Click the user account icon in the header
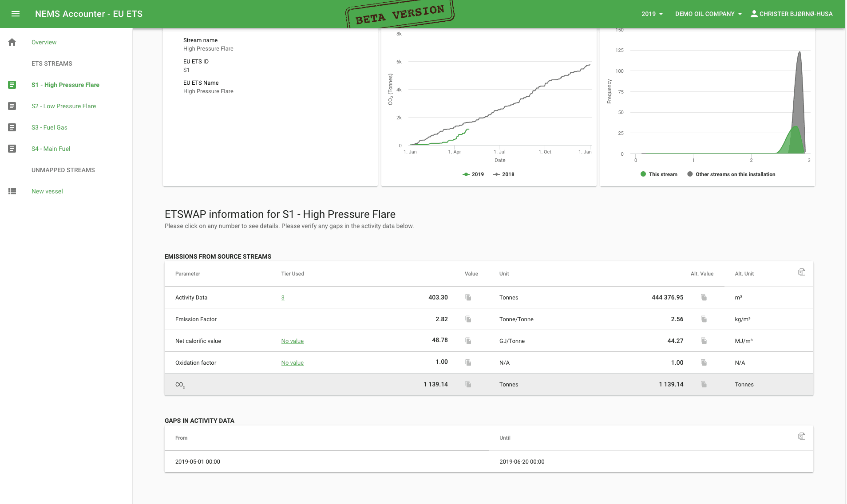 tap(754, 13)
